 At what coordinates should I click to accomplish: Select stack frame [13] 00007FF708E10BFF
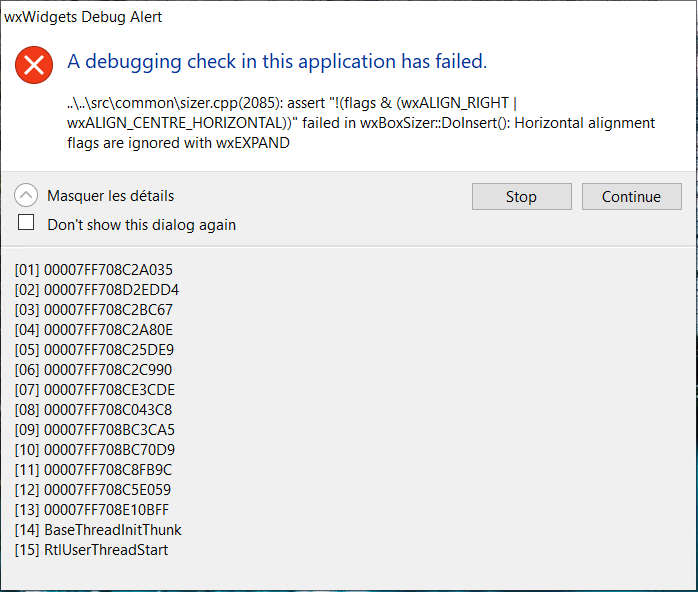tap(92, 510)
